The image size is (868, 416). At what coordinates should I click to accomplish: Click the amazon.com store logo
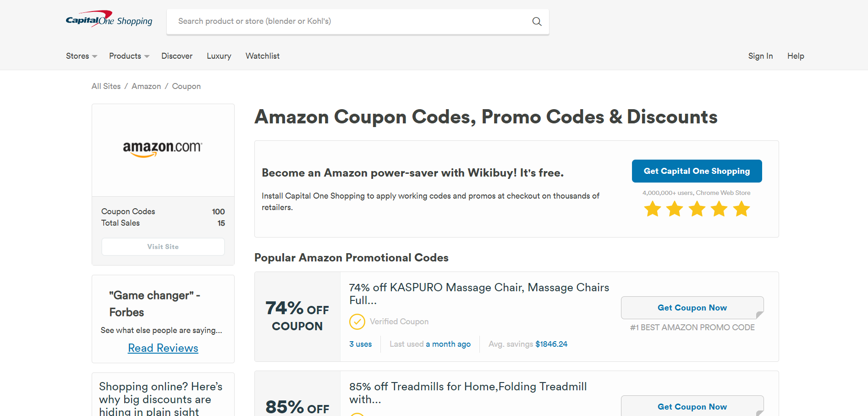163,148
